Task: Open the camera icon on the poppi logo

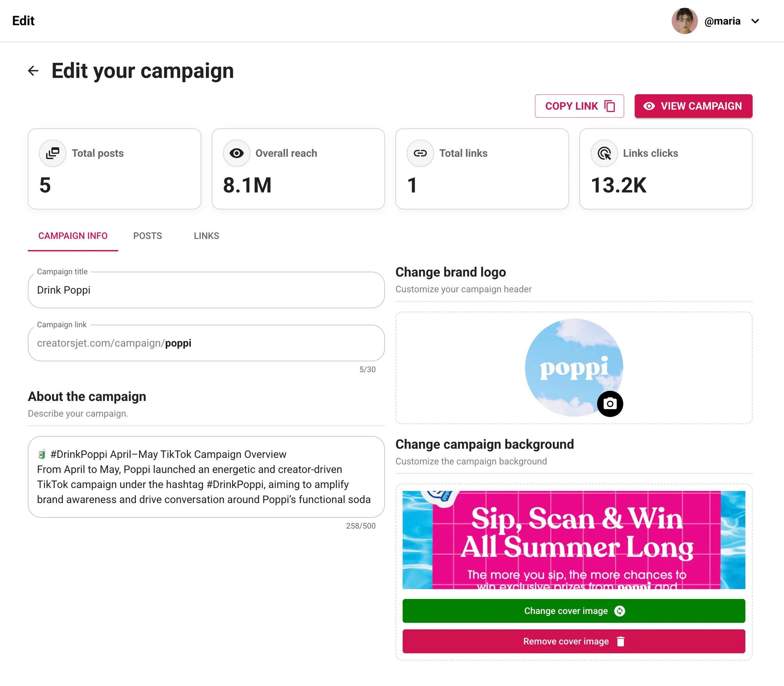Action: [x=610, y=403]
